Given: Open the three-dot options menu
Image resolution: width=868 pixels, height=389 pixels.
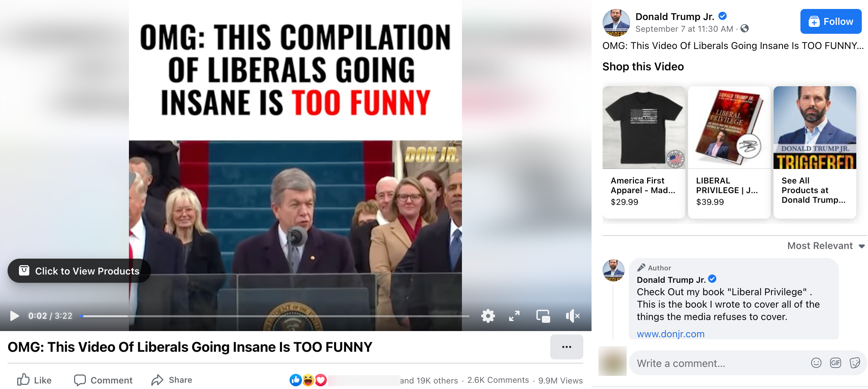Looking at the screenshot, I should click(566, 347).
